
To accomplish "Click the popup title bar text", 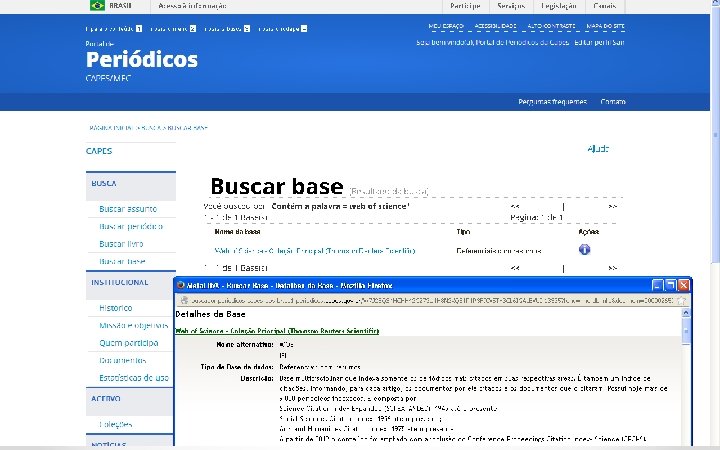I will pos(290,285).
